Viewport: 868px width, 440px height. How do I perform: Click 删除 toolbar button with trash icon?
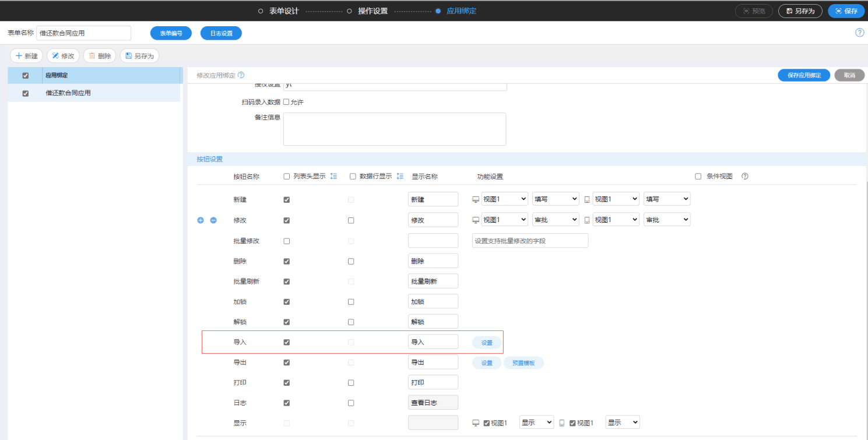click(x=100, y=56)
